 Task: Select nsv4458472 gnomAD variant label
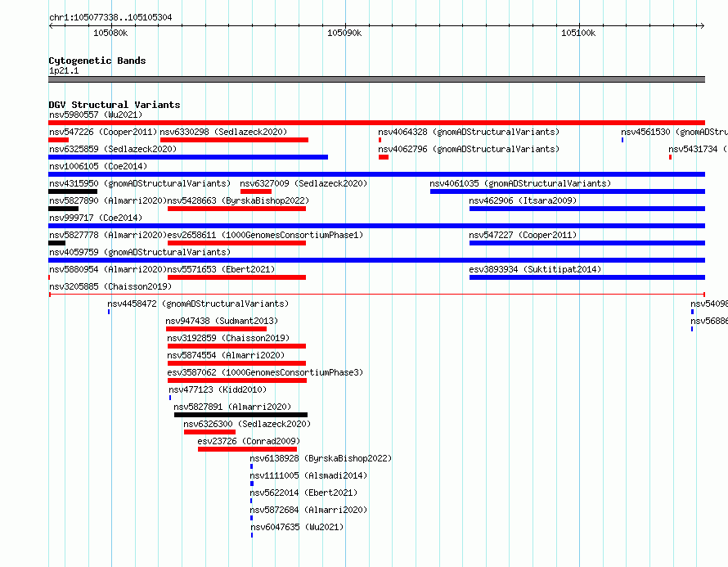198,304
